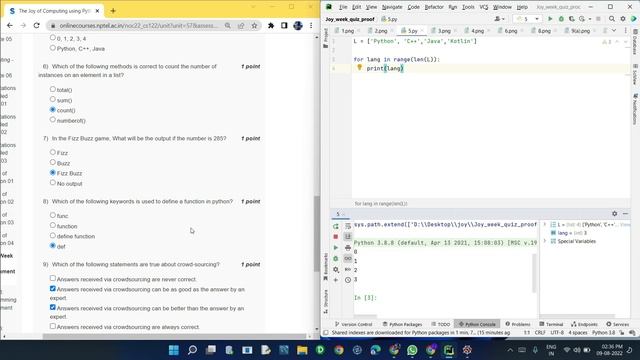Reload the NPTEL page
640x360 pixels.
[36, 26]
